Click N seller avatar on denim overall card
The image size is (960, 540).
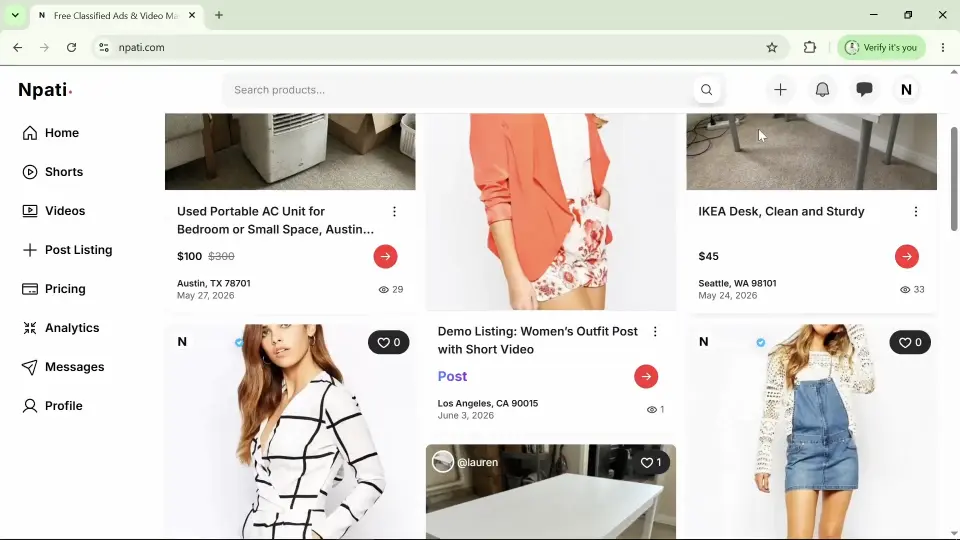[x=703, y=342]
